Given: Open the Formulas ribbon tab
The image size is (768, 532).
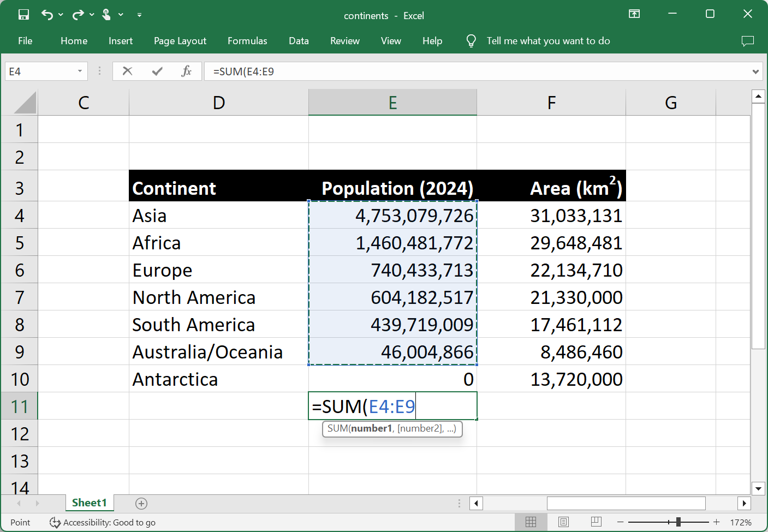Looking at the screenshot, I should (247, 41).
